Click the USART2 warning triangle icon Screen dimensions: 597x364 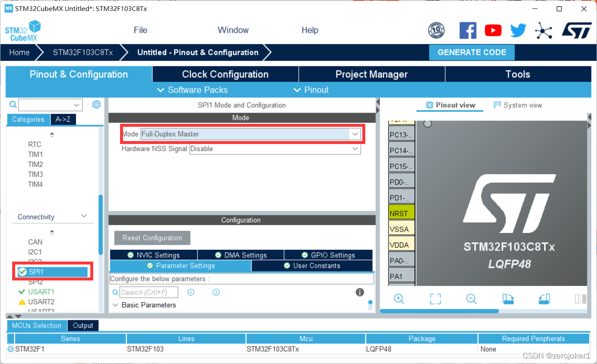point(22,302)
